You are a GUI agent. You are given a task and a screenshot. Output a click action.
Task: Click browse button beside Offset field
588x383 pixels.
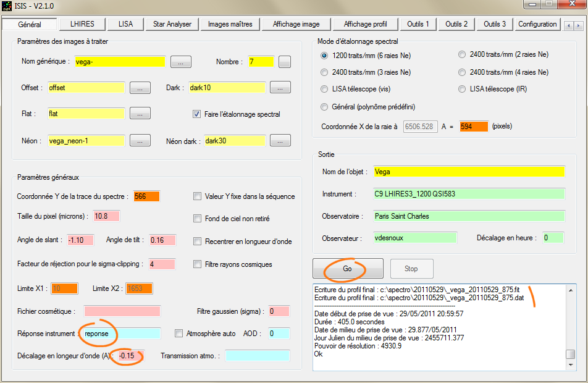140,88
